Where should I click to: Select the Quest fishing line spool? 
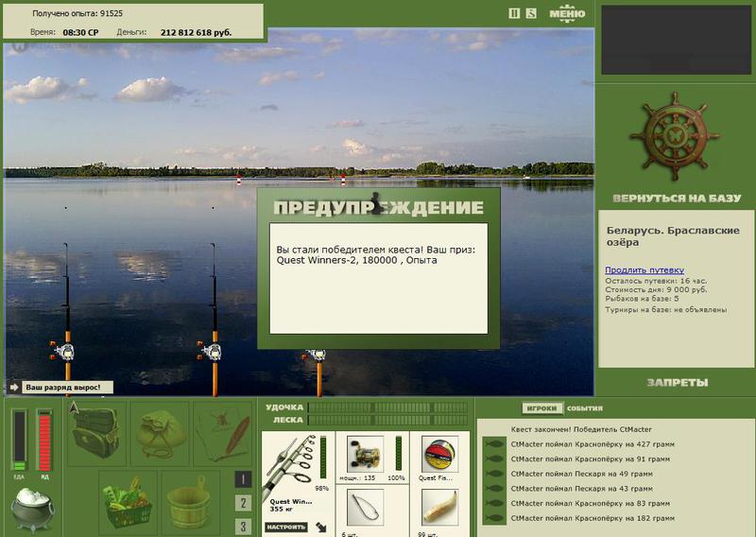[439, 454]
